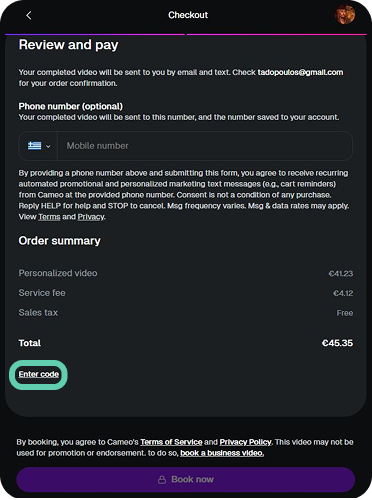372x500 pixels.
Task: Open the profile avatar picture
Action: [345, 15]
